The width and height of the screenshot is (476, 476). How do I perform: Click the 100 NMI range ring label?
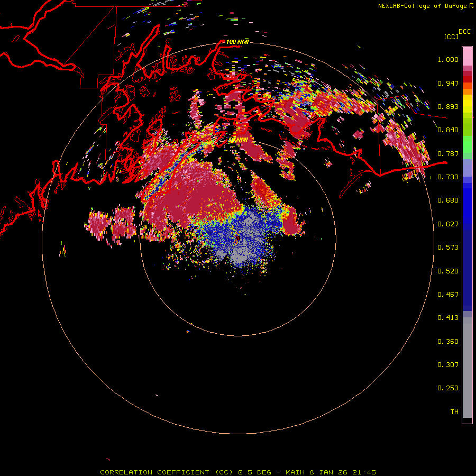coord(237,42)
